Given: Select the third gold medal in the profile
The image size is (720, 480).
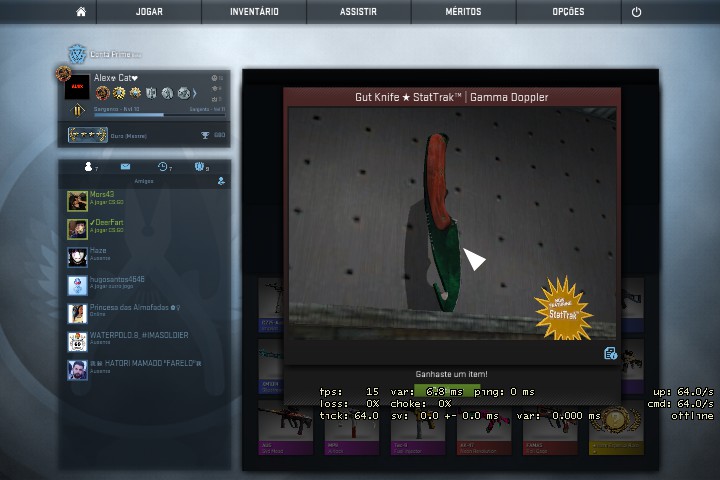Looking at the screenshot, I should tap(135, 93).
